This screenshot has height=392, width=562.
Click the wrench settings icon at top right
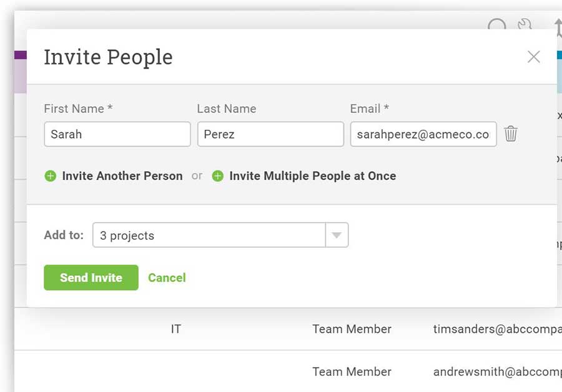point(525,24)
